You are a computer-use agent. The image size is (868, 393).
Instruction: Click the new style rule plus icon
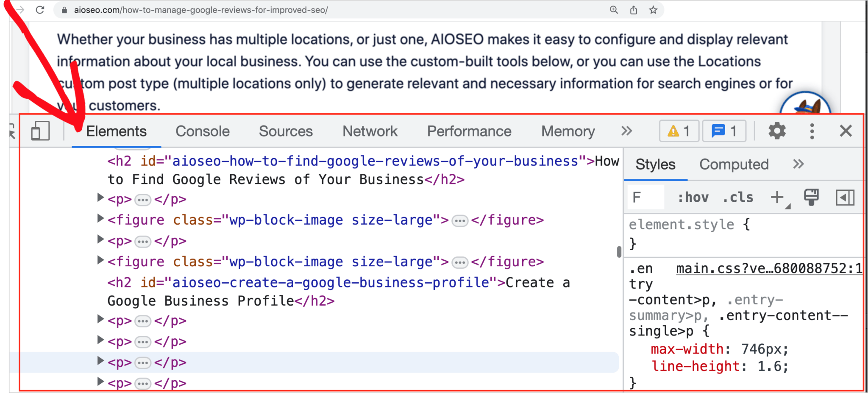tap(777, 197)
